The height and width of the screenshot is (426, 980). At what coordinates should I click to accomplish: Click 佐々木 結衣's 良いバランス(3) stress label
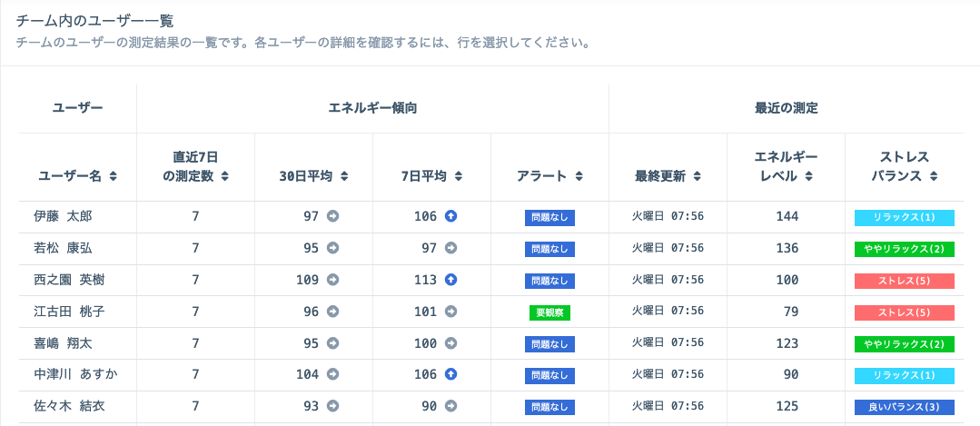[x=904, y=407]
